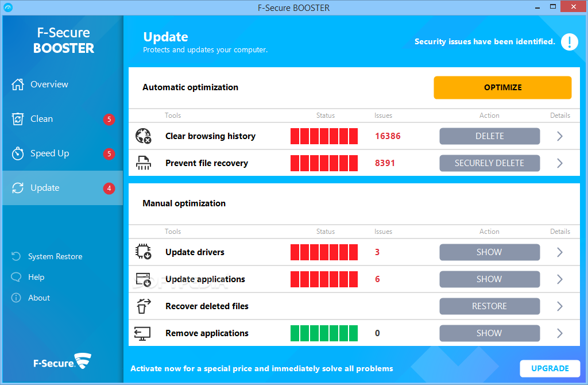Click red status bar of Update drivers
This screenshot has height=385, width=588.
point(324,252)
